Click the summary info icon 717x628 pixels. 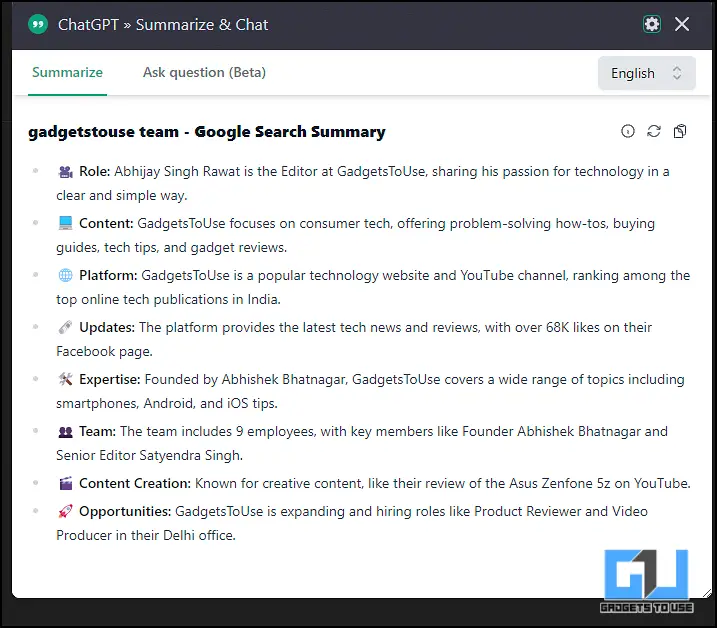[628, 131]
